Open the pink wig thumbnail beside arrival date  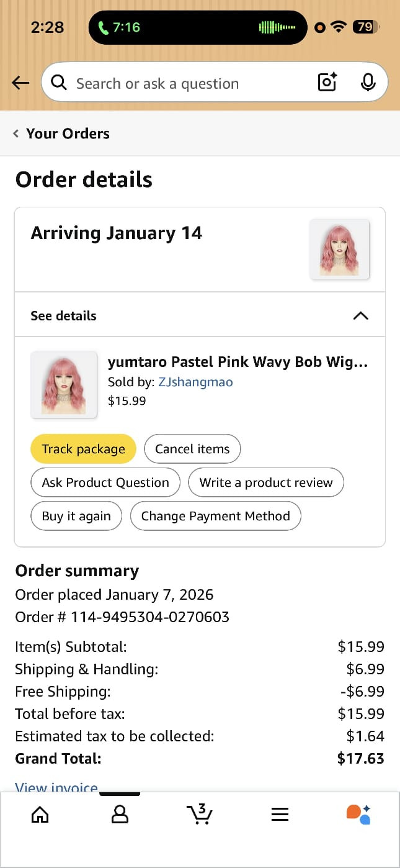click(339, 249)
